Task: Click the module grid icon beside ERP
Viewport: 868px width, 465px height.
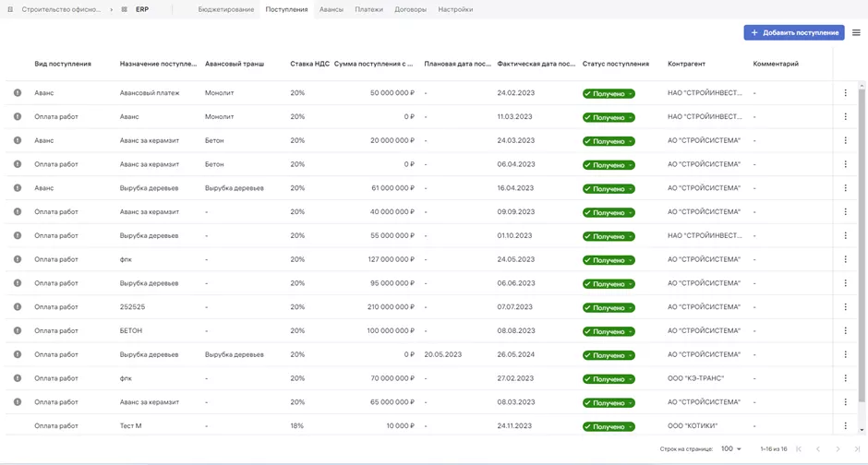Action: tap(125, 9)
